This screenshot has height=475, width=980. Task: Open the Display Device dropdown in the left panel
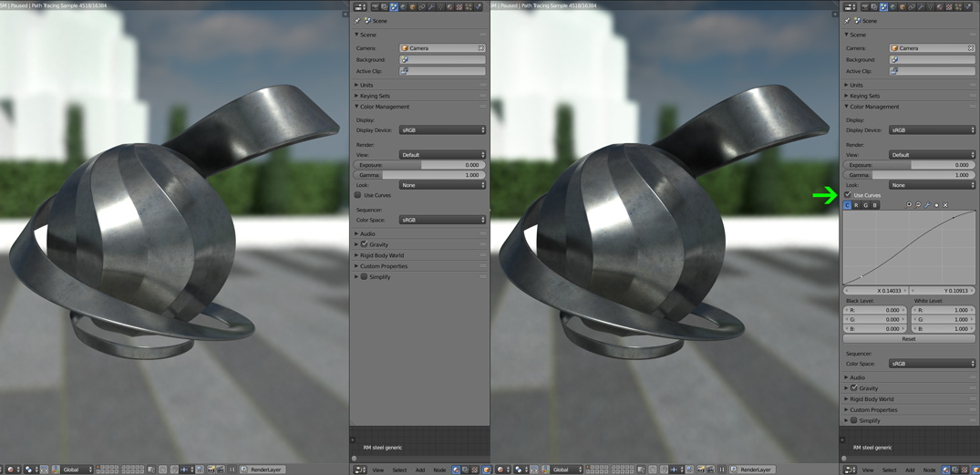(442, 130)
